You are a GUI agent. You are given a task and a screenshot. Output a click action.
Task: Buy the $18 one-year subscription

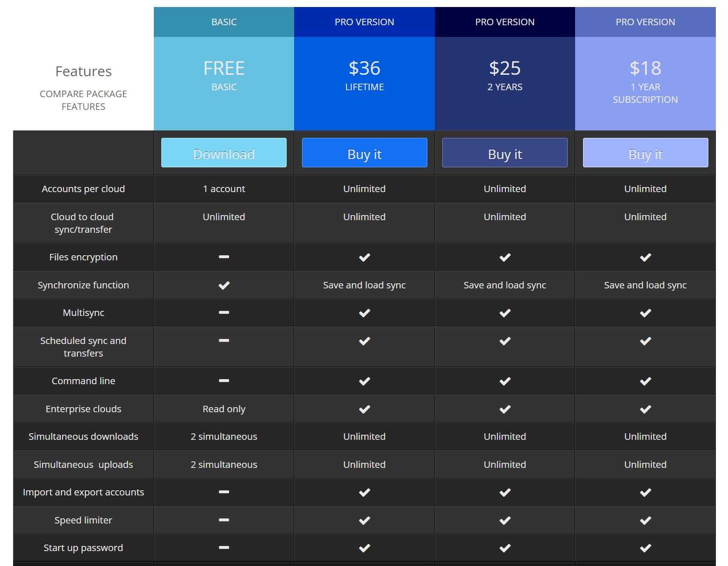tap(646, 152)
